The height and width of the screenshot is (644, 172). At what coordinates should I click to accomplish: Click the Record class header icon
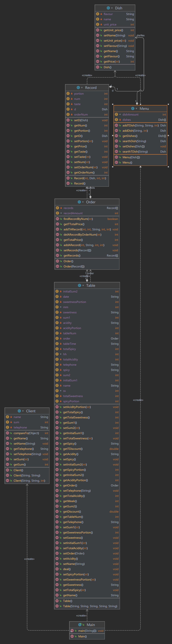coord(78,88)
